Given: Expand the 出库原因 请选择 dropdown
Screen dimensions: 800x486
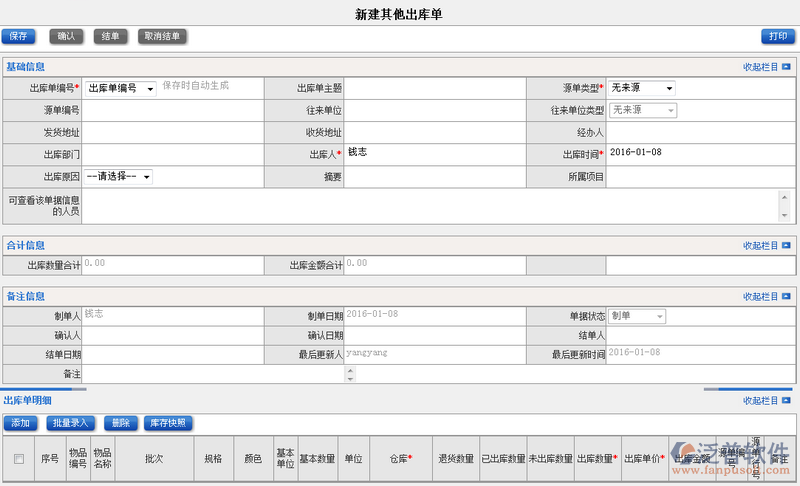Looking at the screenshot, I should 118,176.
